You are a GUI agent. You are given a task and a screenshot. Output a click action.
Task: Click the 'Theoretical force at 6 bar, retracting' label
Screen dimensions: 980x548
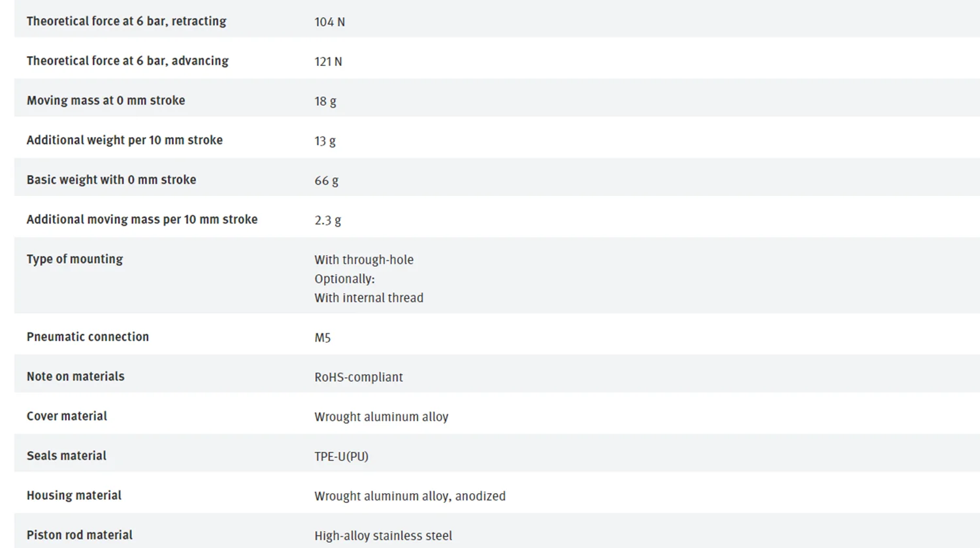click(x=126, y=22)
